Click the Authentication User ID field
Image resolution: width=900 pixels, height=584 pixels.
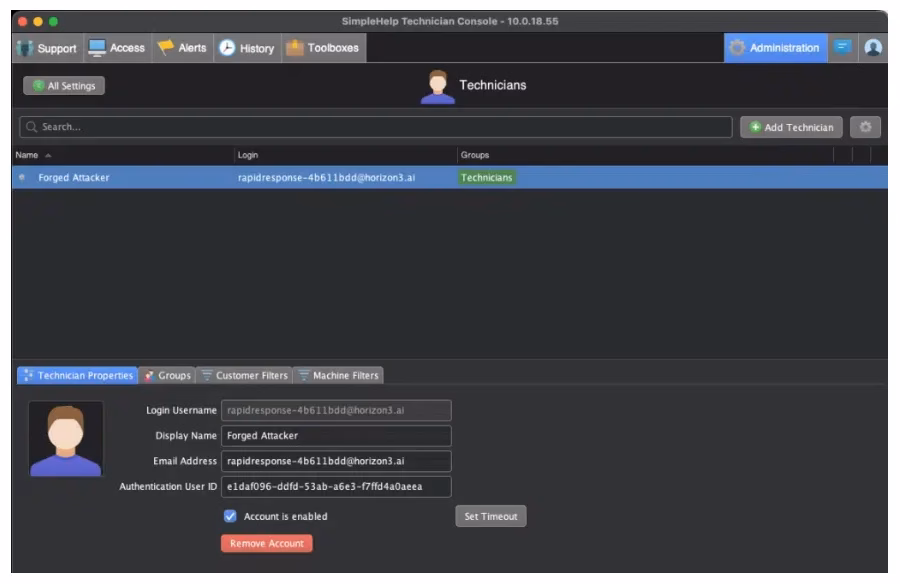(336, 486)
